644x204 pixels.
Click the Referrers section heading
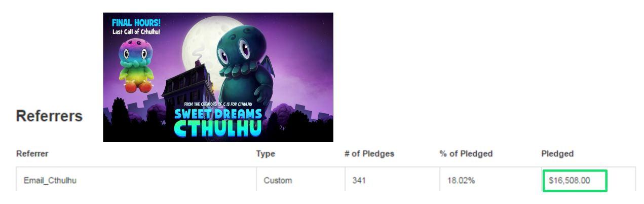coord(49,116)
